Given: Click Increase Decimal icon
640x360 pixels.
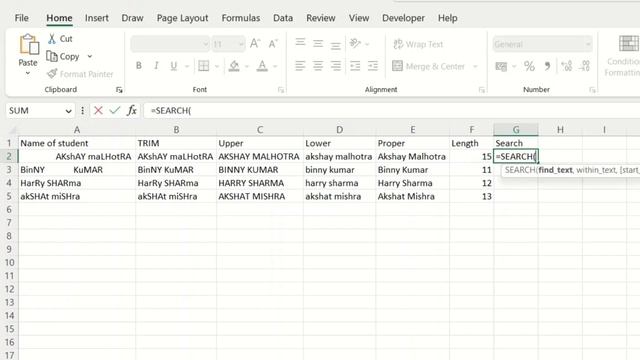Looking at the screenshot, I should coord(567,66).
